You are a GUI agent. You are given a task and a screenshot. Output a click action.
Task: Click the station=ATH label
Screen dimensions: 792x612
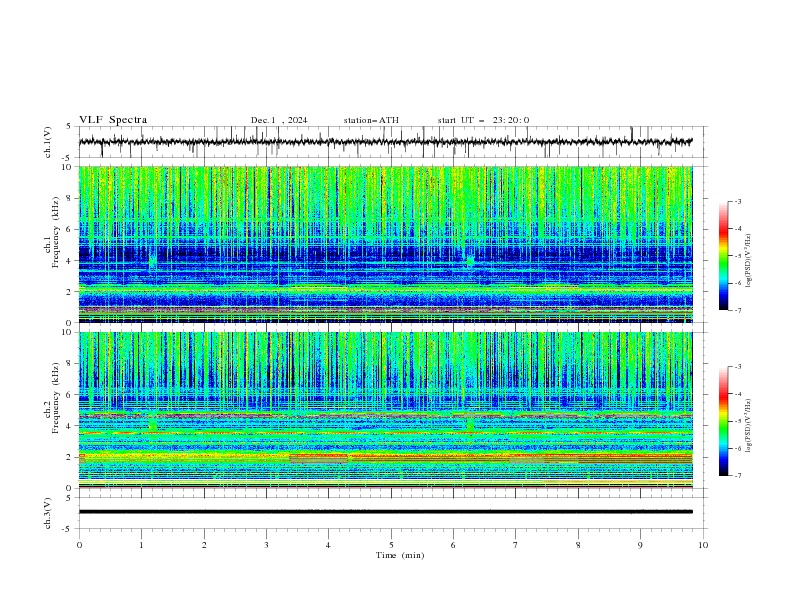pyautogui.click(x=371, y=120)
